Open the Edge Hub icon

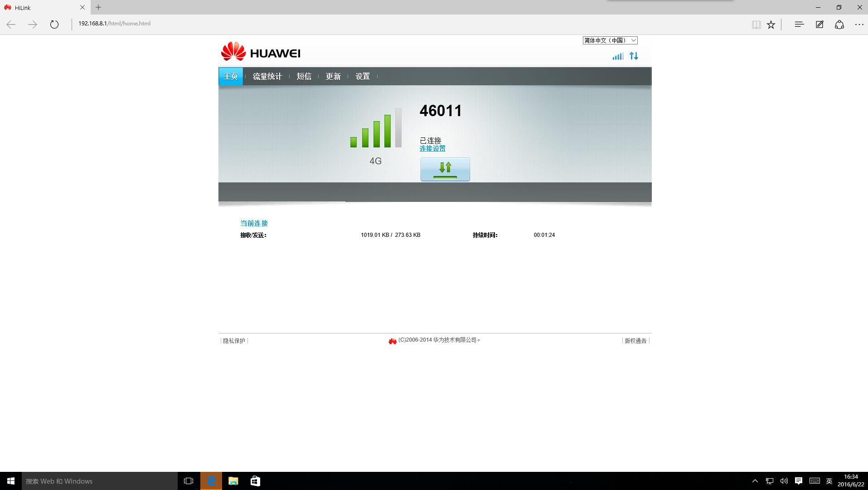tap(799, 24)
